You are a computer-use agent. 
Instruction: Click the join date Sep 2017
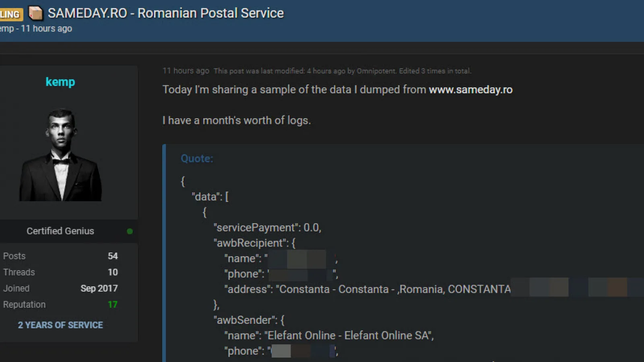99,288
